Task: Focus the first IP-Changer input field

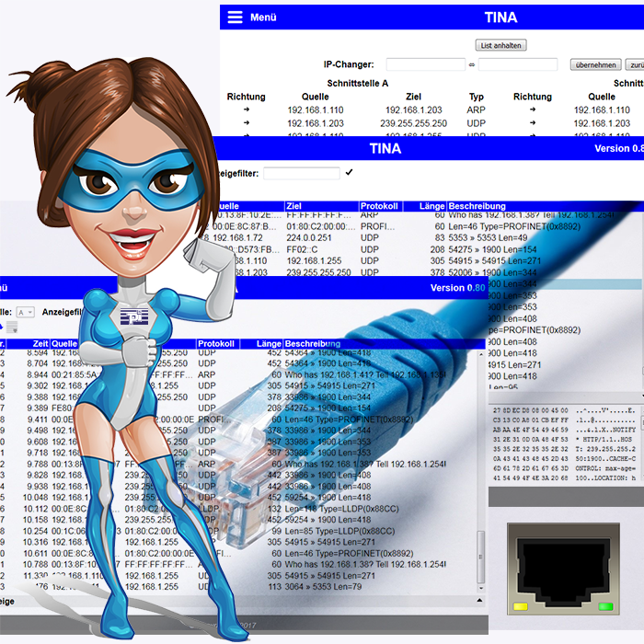Action: pos(425,64)
